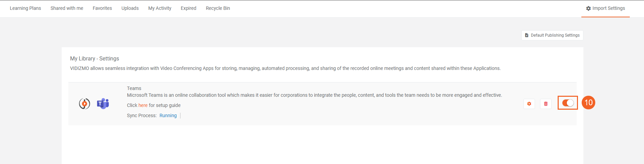Click the Microsoft Teams logo icon
The image size is (644, 164).
click(x=103, y=104)
